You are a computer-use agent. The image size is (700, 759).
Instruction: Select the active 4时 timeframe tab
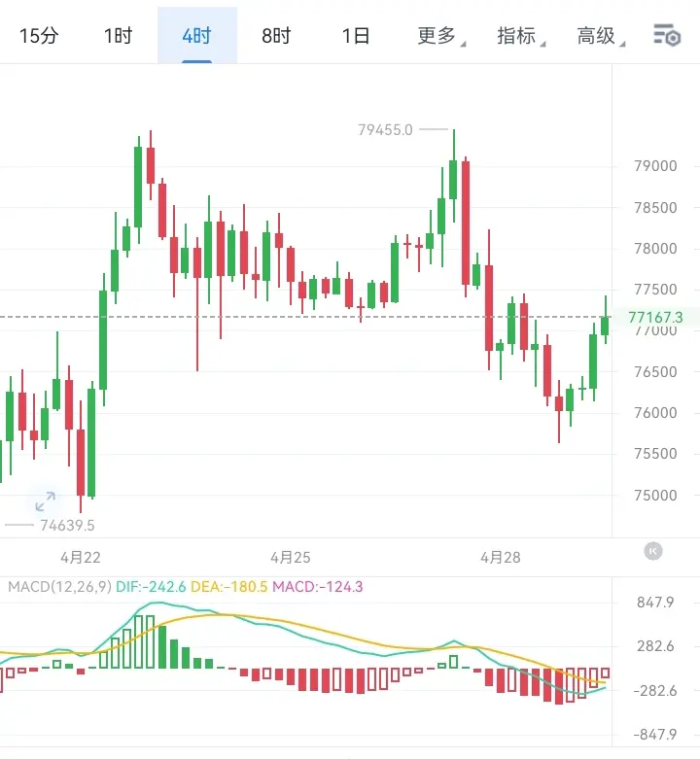pyautogui.click(x=197, y=35)
